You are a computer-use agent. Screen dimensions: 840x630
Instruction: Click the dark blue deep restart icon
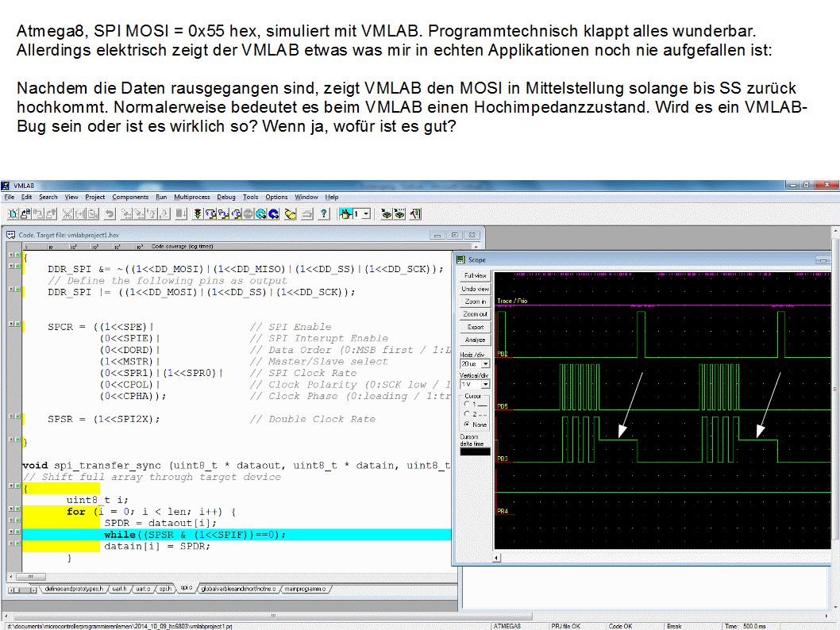tap(273, 214)
